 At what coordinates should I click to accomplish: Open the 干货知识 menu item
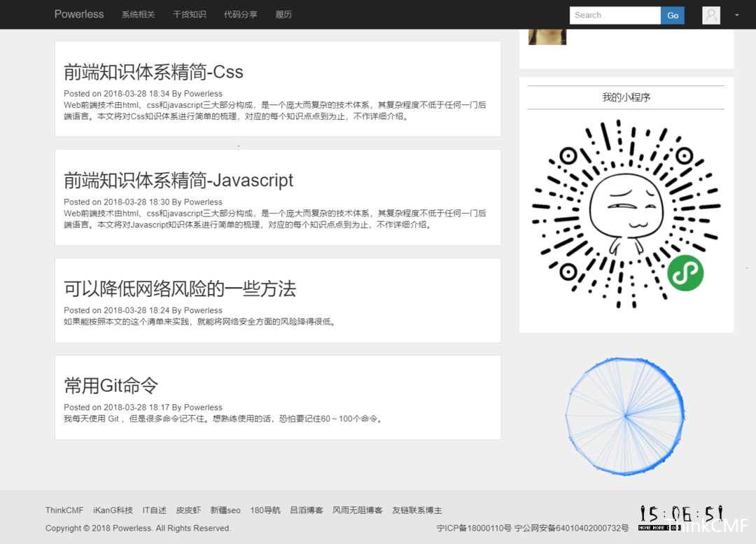point(190,15)
